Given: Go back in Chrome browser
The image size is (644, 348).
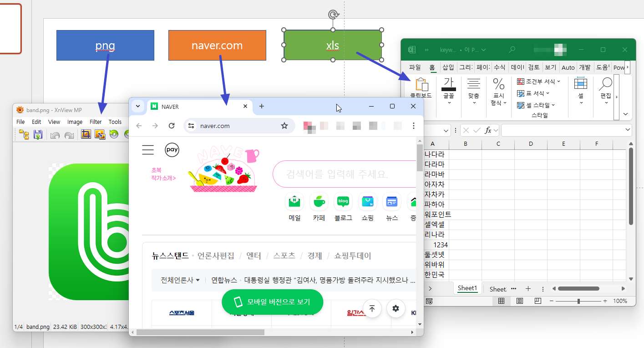Looking at the screenshot, I should coord(139,126).
